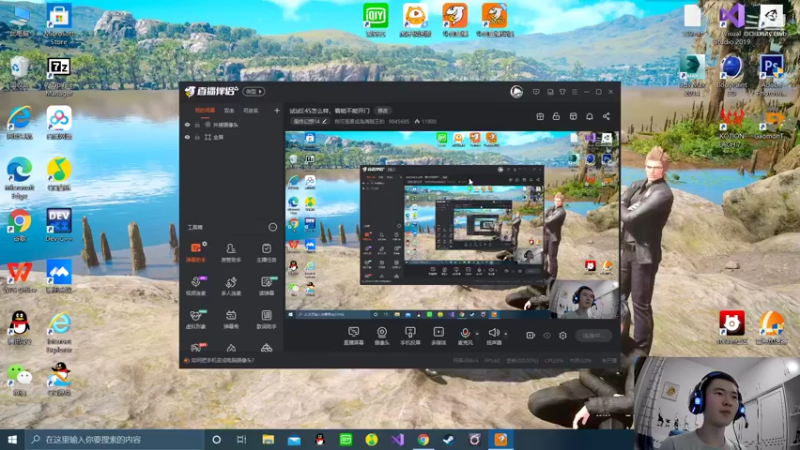Lock the 外接摄像头 source

(197, 124)
